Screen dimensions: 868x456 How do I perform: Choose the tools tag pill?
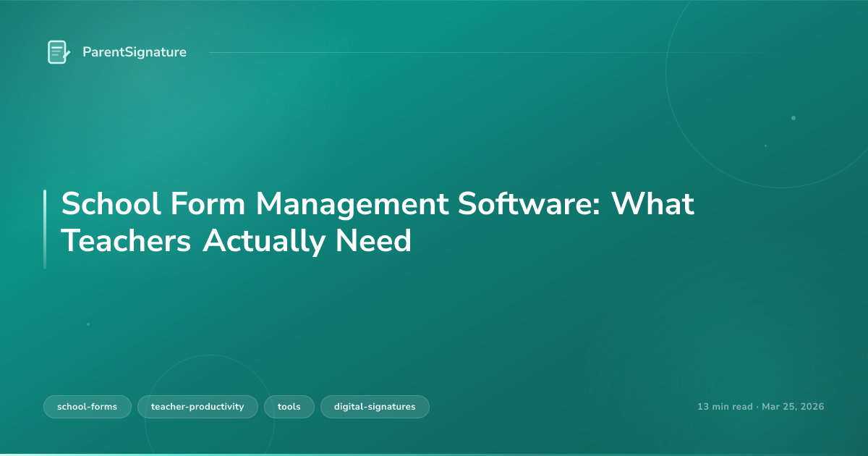(289, 407)
